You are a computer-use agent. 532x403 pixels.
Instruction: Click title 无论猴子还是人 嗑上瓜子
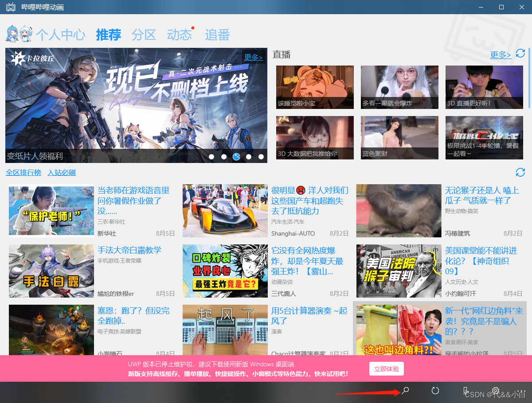click(x=482, y=195)
